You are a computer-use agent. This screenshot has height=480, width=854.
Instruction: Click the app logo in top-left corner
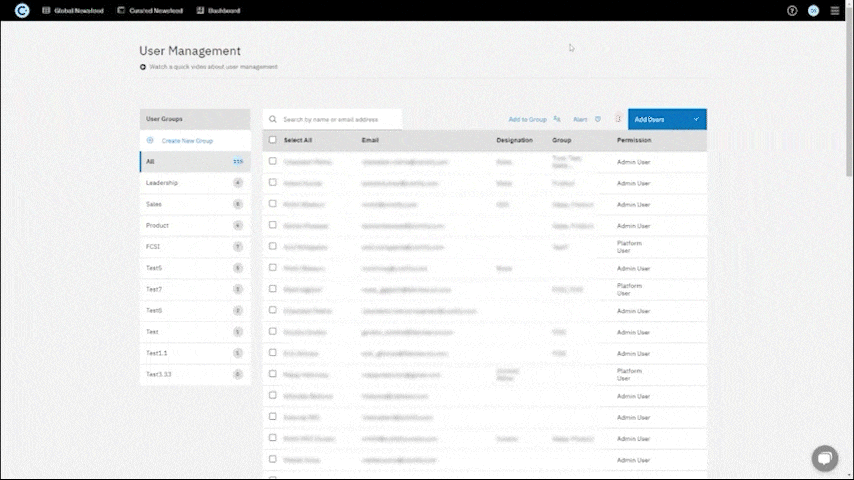(22, 10)
